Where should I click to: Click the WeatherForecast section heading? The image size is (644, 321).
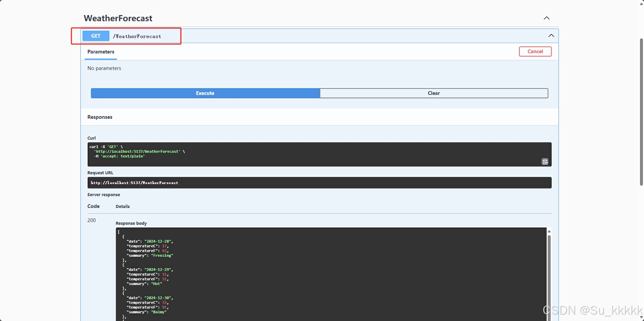[118, 18]
